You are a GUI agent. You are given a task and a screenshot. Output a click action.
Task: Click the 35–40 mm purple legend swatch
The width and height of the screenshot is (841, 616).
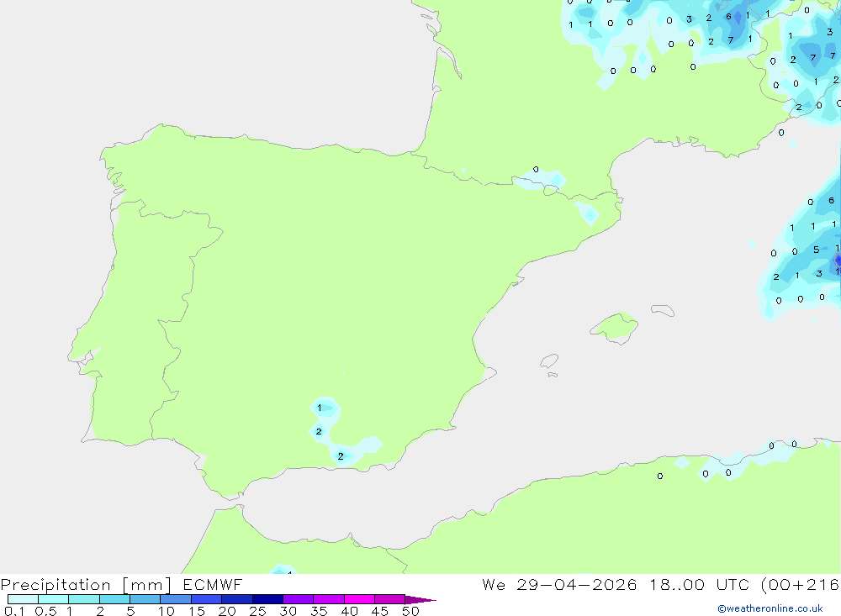pos(328,599)
